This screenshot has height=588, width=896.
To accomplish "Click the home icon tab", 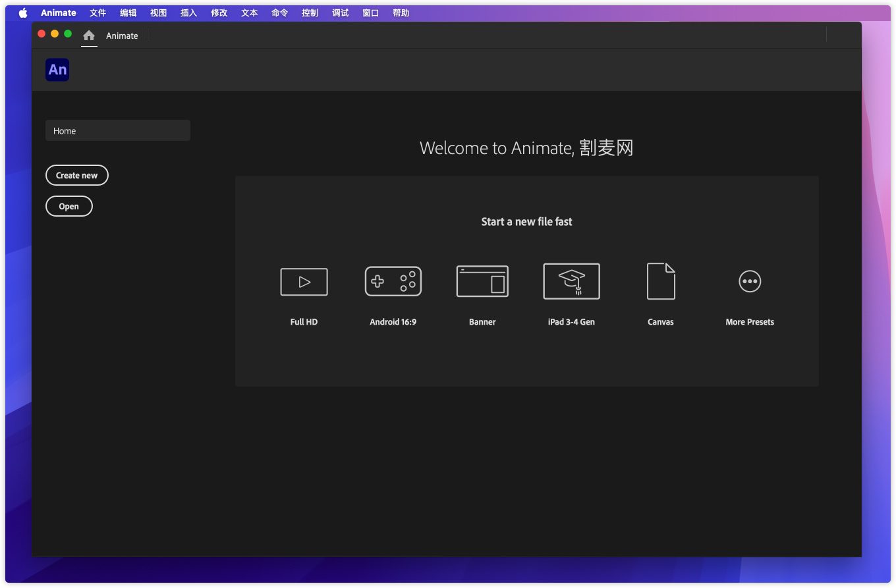I will 89,36.
